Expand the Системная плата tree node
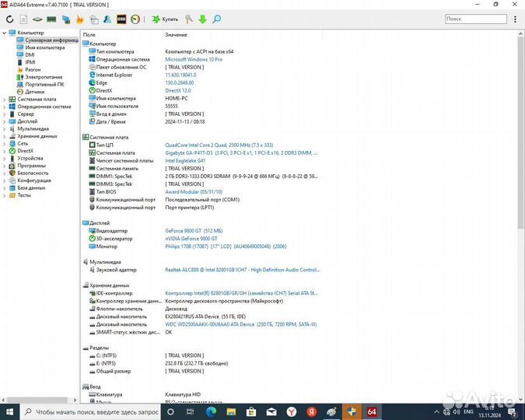The height and width of the screenshot is (420, 525). (5, 100)
